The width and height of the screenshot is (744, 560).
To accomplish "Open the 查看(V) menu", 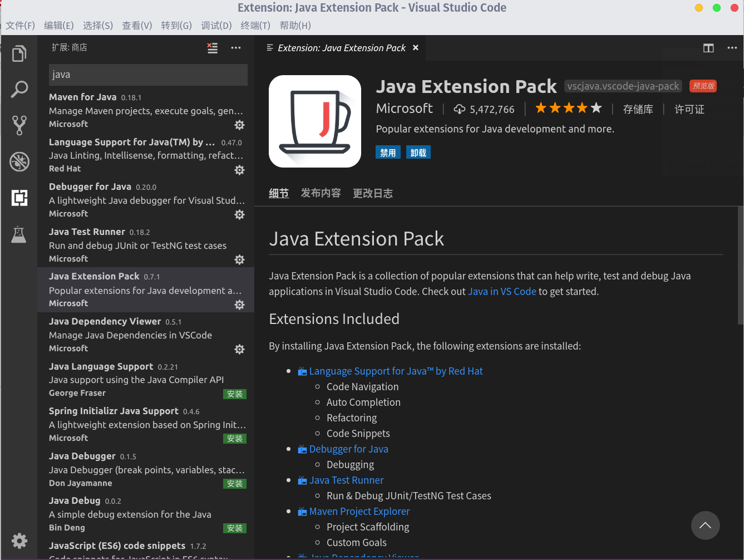I will [x=137, y=26].
